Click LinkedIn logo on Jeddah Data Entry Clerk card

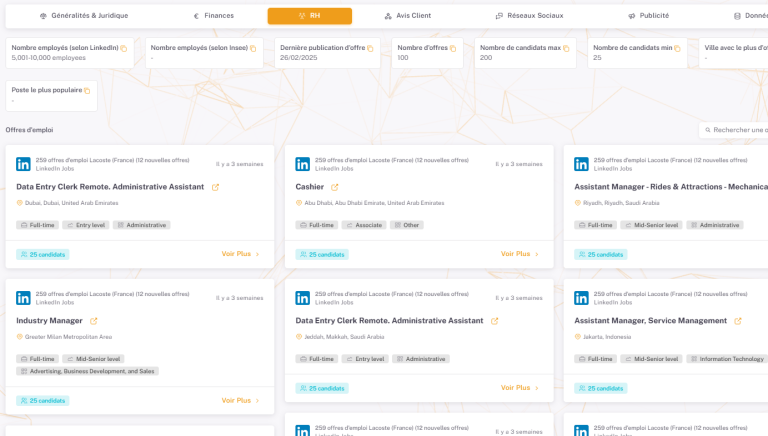[x=302, y=298]
